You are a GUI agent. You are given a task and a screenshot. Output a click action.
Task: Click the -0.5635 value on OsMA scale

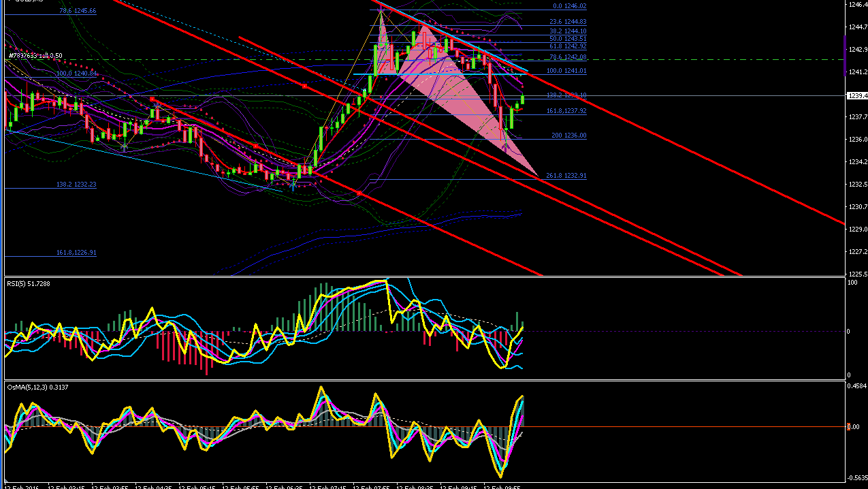tap(857, 477)
